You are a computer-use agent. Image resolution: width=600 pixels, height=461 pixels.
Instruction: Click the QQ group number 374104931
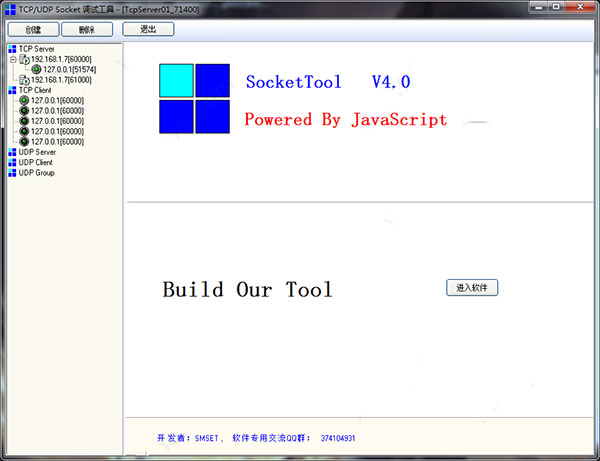coord(338,438)
